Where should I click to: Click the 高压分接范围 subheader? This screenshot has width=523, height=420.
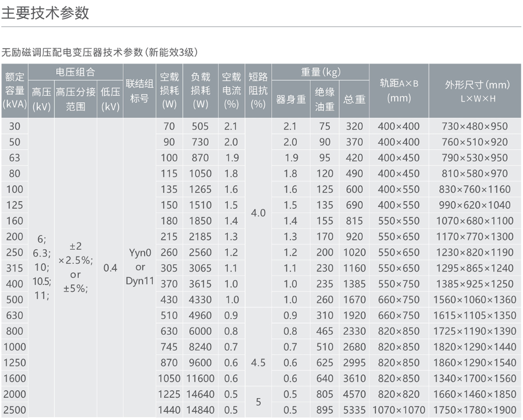point(75,99)
